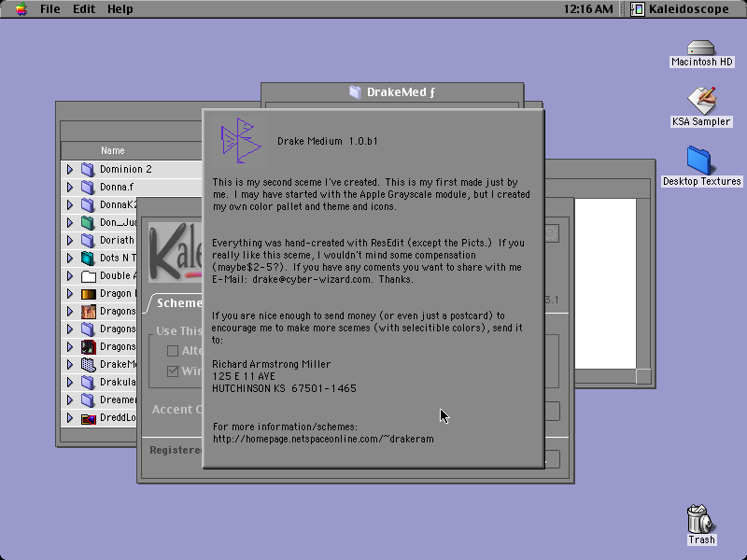This screenshot has height=560, width=747.
Task: Select the KSA Sampler desktop icon
Action: (701, 101)
